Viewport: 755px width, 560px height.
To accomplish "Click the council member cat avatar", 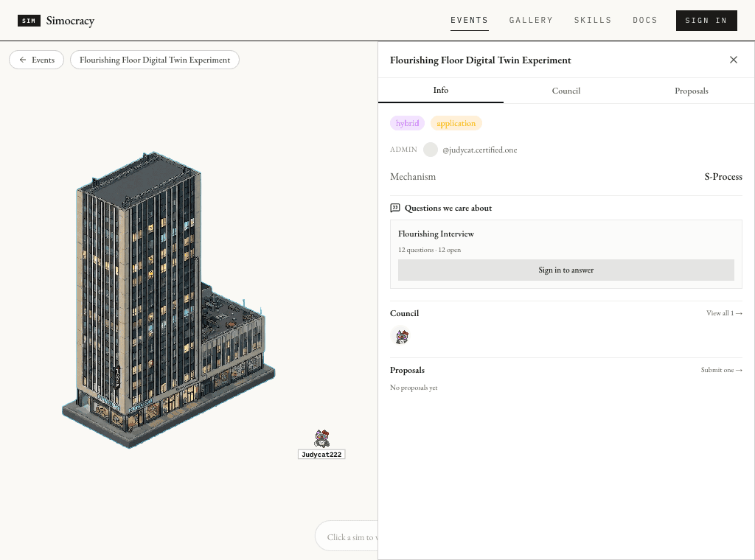I will 402,336.
